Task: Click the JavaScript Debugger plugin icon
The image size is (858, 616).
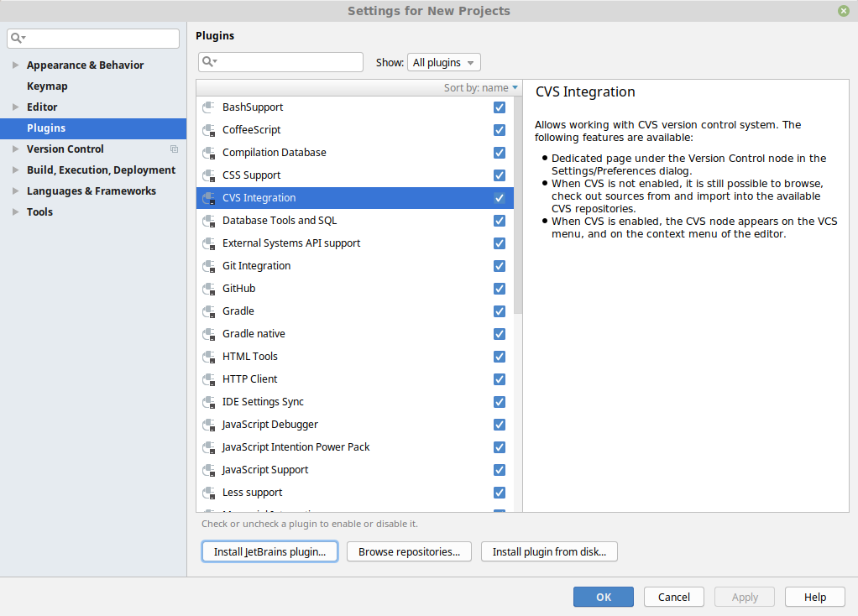Action: (x=208, y=425)
